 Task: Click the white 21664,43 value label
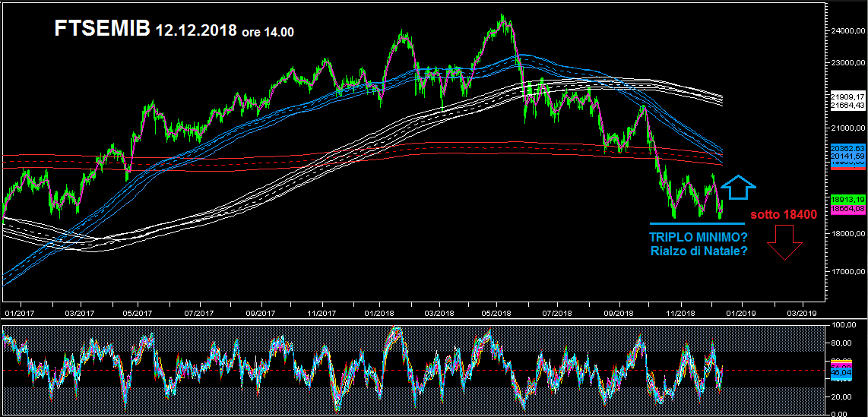click(847, 104)
